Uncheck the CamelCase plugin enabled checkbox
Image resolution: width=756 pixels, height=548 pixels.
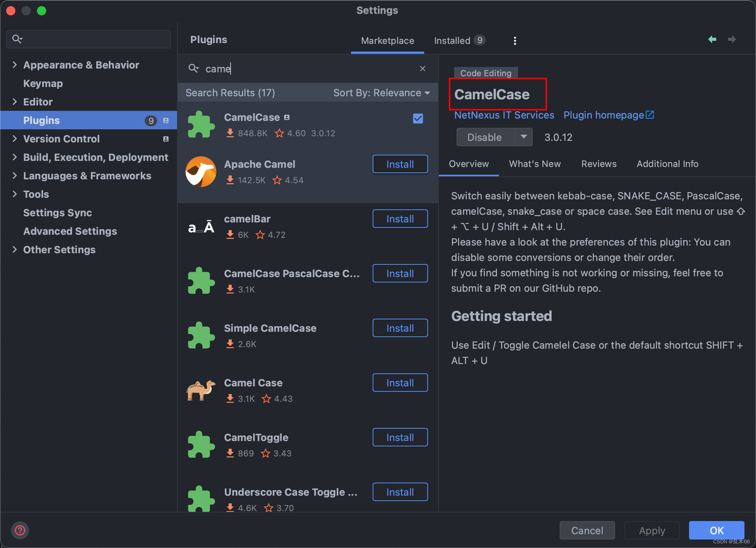[x=418, y=119]
